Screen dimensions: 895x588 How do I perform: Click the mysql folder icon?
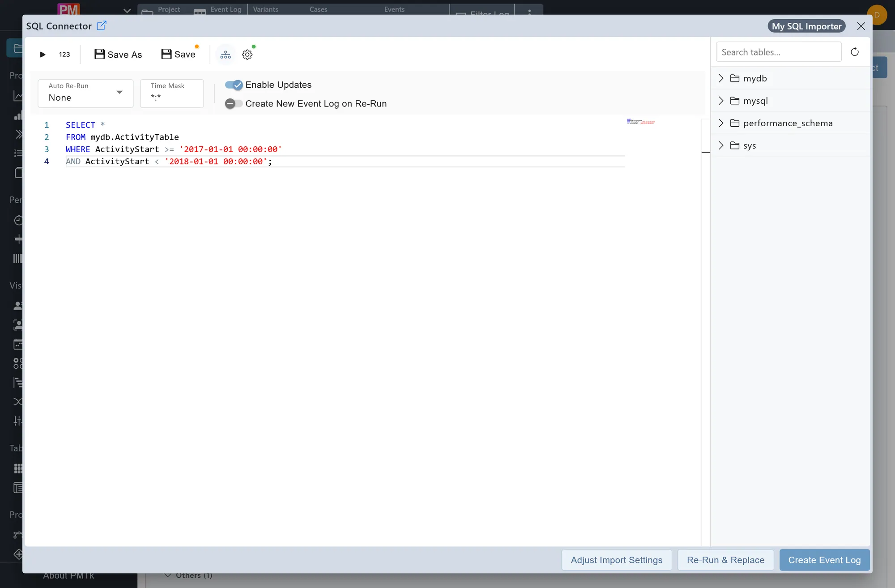click(735, 101)
